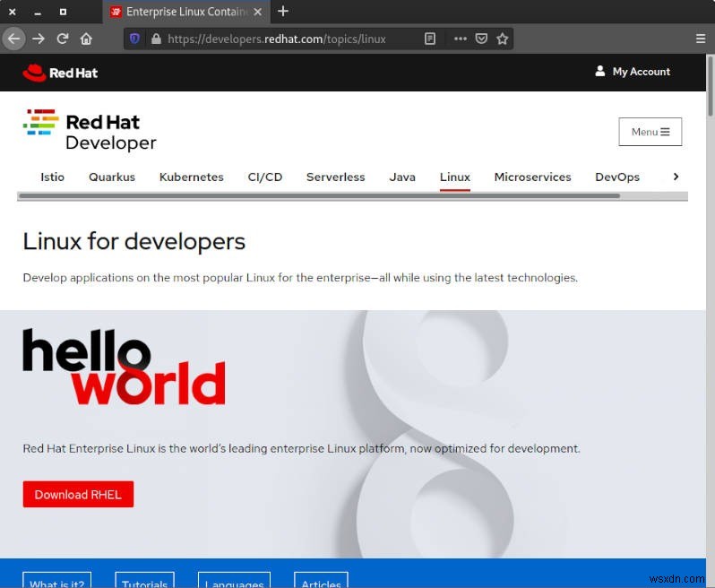Click the Linux for developers heading

(134, 241)
